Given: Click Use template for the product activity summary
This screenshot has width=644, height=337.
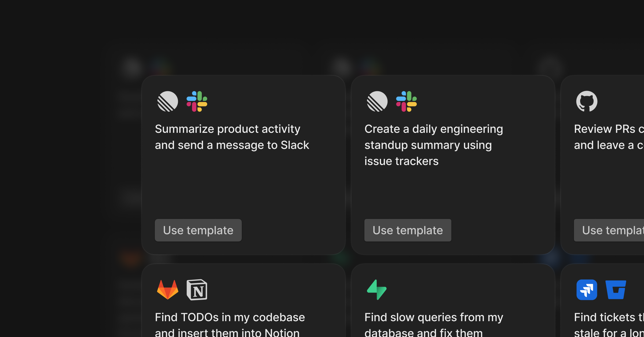Looking at the screenshot, I should [198, 230].
